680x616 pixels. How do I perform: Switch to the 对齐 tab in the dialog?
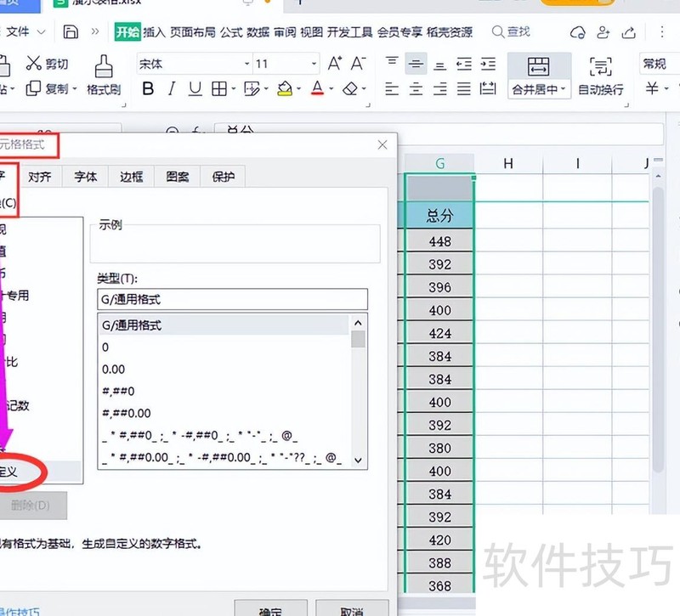(39, 177)
